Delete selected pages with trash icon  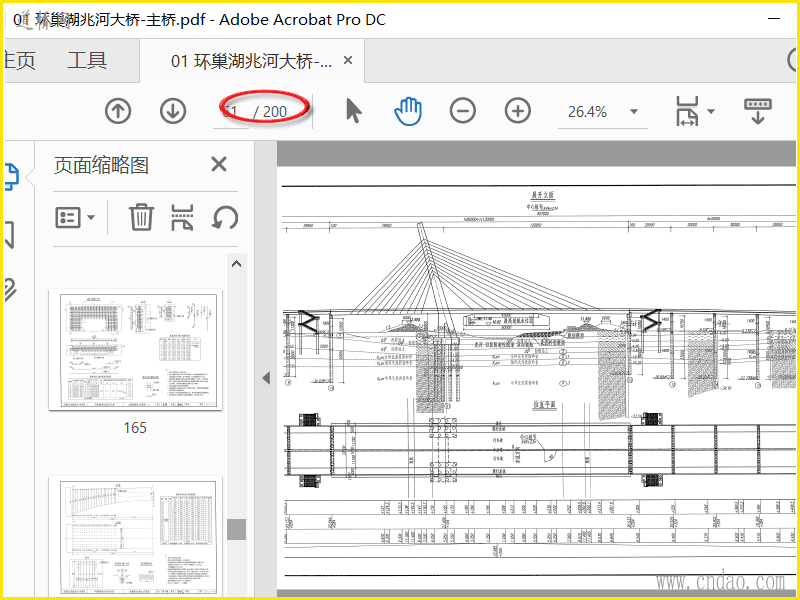pyautogui.click(x=141, y=217)
